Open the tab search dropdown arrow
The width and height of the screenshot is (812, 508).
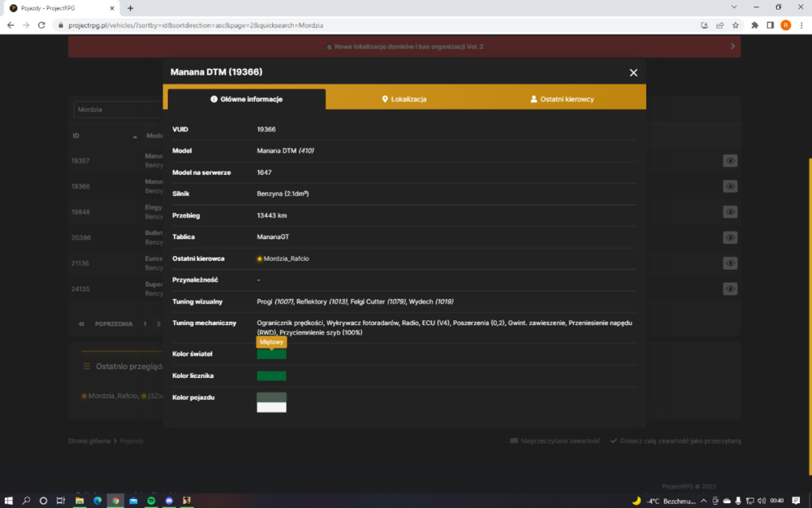[x=734, y=7]
